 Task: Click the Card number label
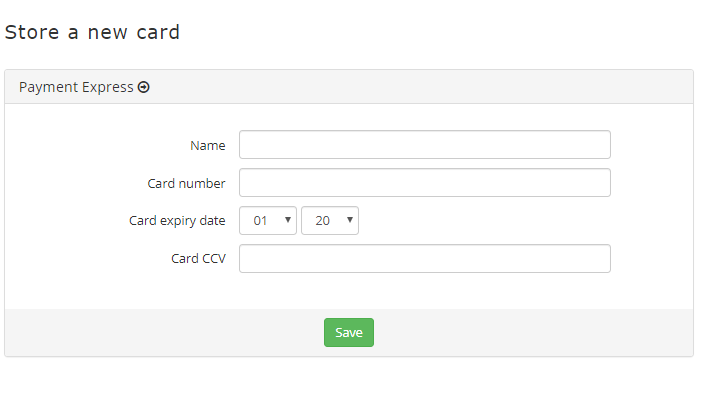coord(187,183)
